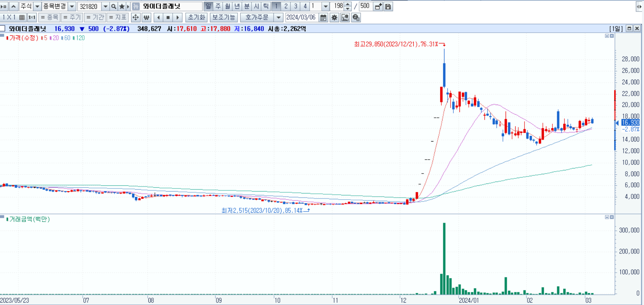Click the globe search icon in toolbar

pyautogui.click(x=356, y=17)
